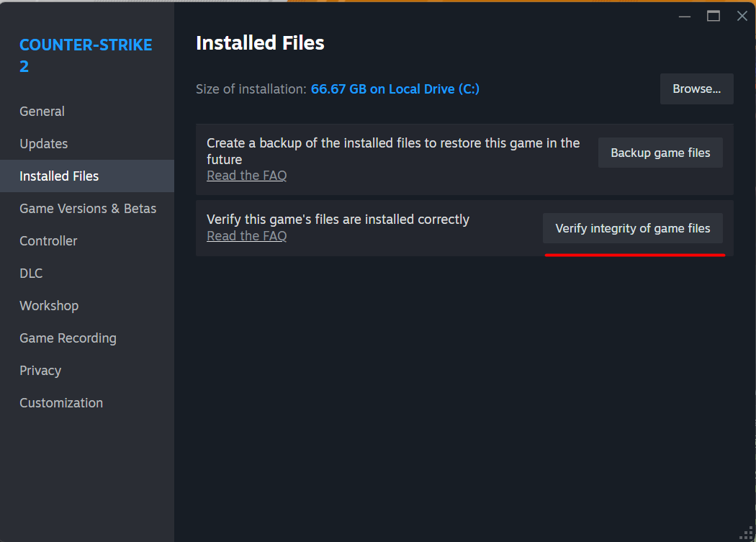The image size is (756, 542).
Task: Maximize the properties window
Action: 713,17
